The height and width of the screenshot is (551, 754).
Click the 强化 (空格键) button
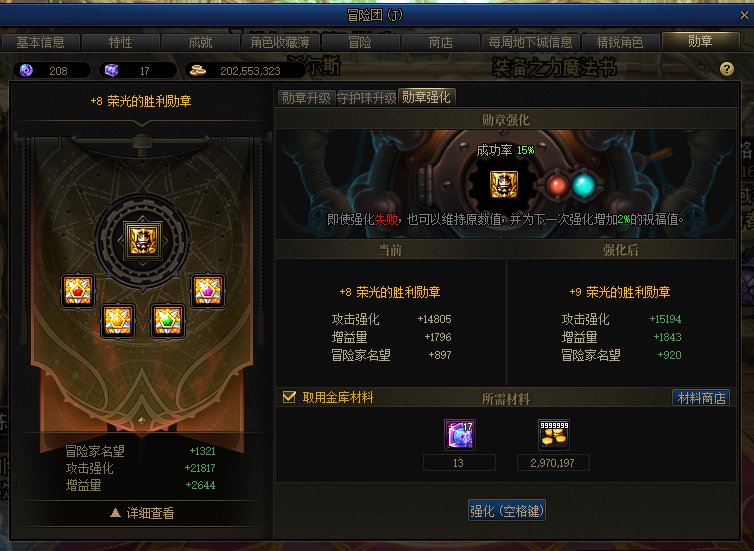click(507, 511)
